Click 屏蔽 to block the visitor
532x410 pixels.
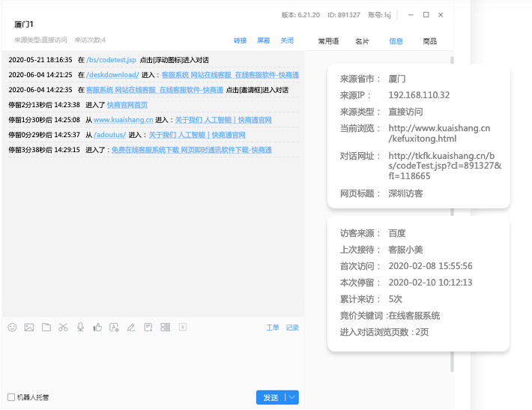click(264, 40)
